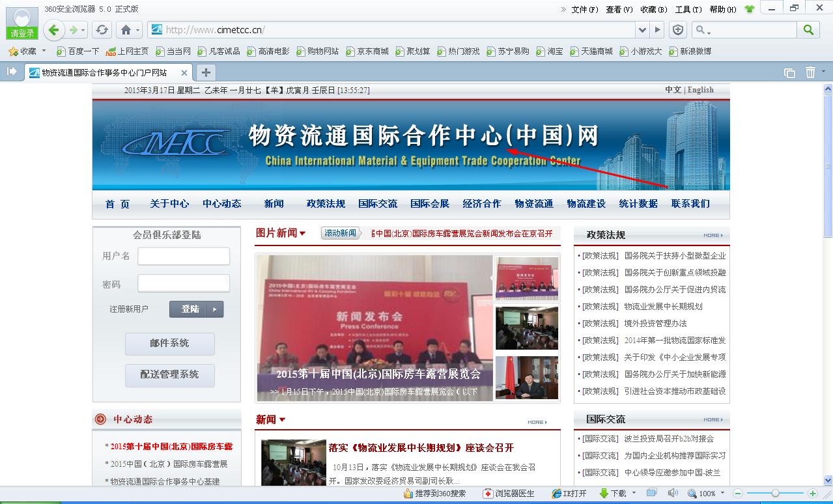Open home button dropdown arrow

137,31
